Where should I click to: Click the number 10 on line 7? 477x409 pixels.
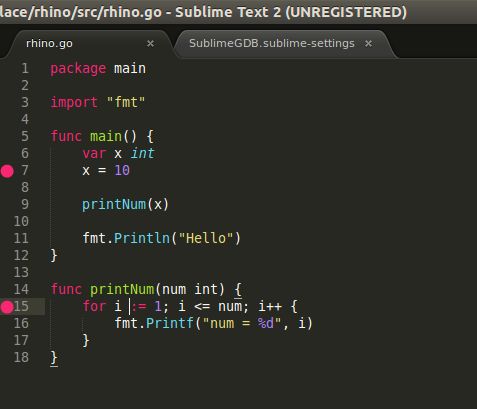click(x=122, y=171)
